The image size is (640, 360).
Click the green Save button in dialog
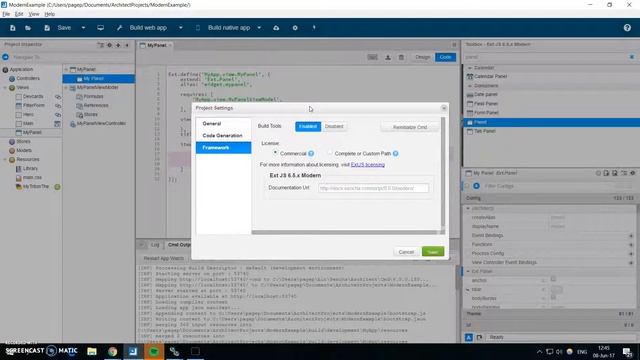click(x=433, y=252)
